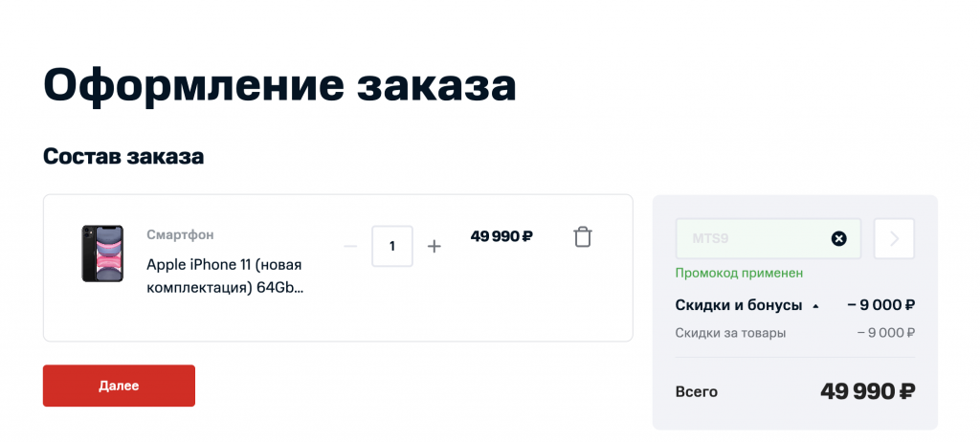
Task: Increase quantity with the plus icon
Action: [x=434, y=246]
